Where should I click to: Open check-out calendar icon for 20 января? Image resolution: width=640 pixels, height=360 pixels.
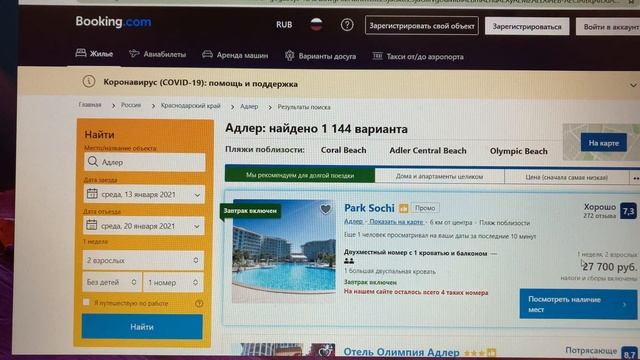tap(92, 224)
